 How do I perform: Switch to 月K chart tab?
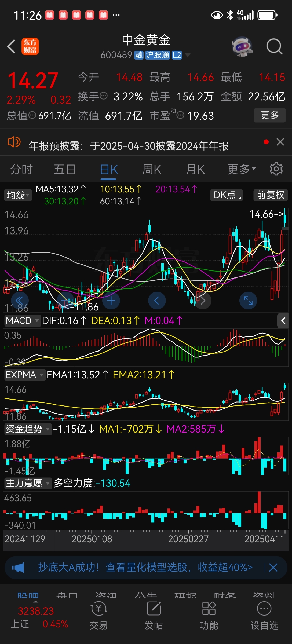coord(195,170)
